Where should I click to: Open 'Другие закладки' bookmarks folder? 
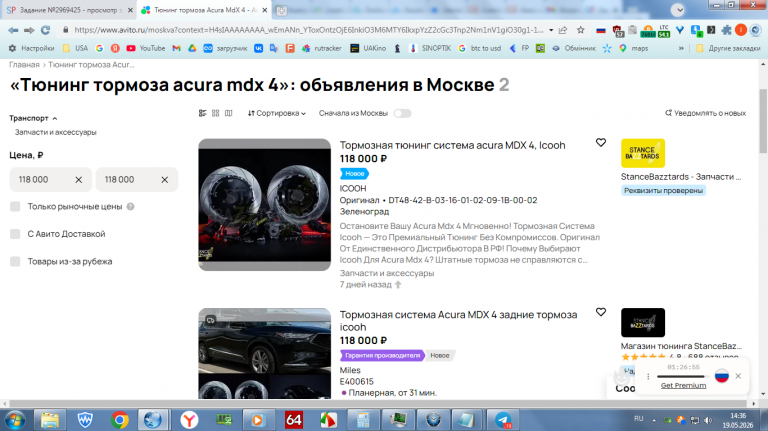tap(728, 48)
